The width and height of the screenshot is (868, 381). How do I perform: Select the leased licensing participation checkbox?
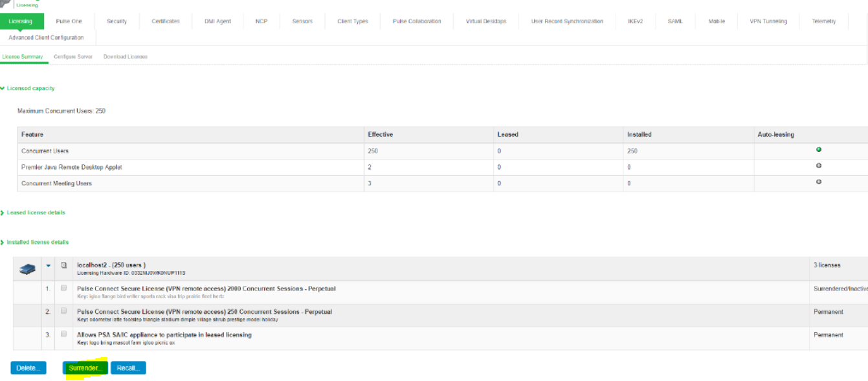[63, 334]
